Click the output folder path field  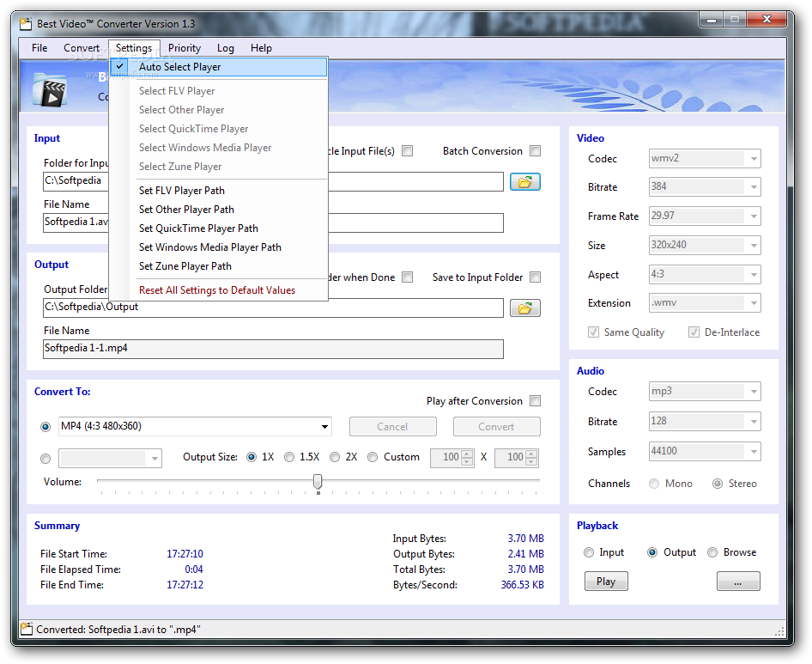point(273,308)
